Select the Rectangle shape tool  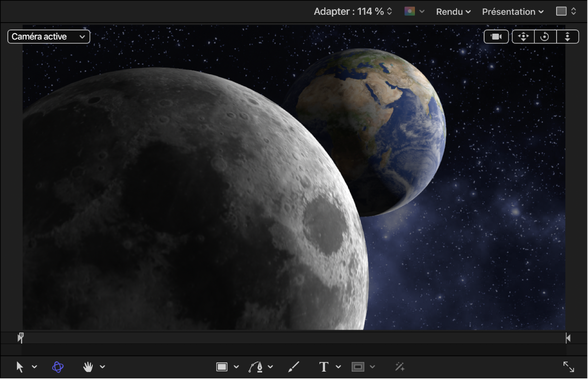[x=222, y=367]
